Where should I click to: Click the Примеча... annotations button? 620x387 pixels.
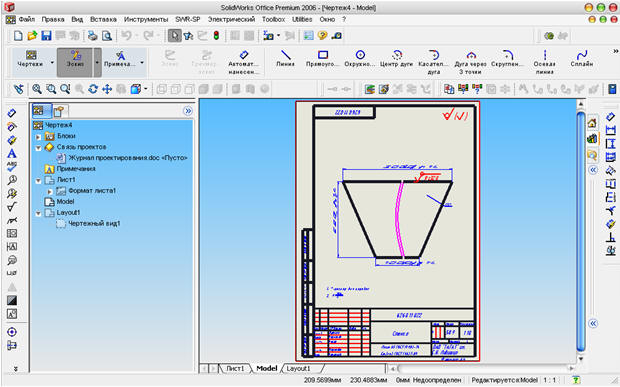[120, 59]
